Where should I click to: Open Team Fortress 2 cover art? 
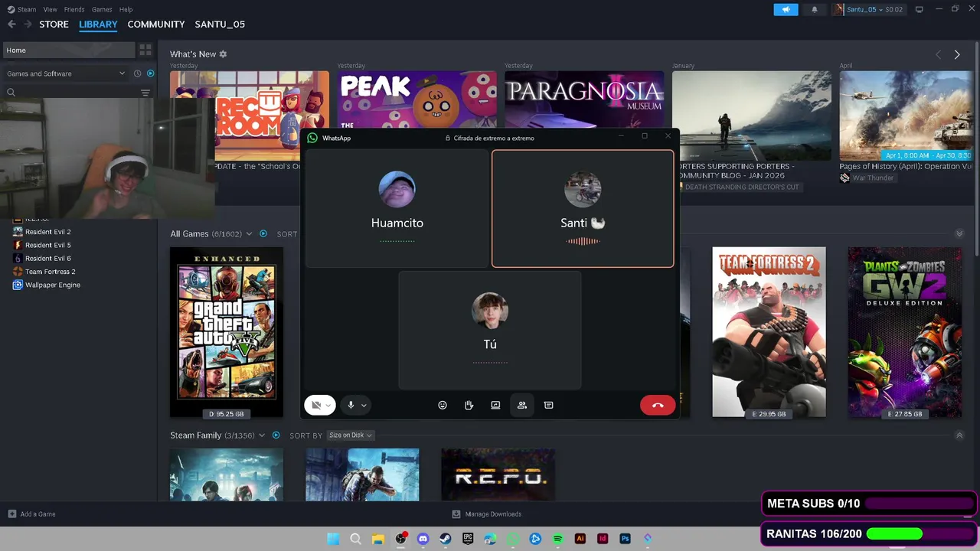769,332
